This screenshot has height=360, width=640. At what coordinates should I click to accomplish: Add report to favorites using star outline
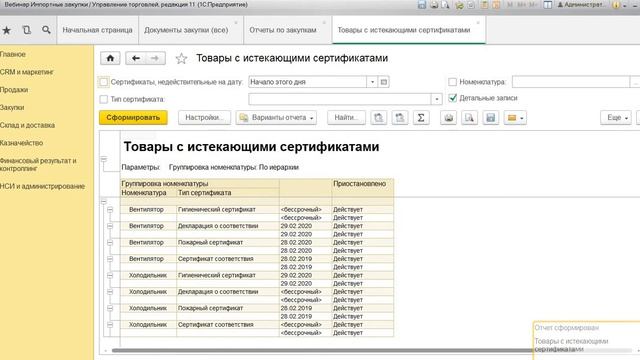(x=181, y=58)
